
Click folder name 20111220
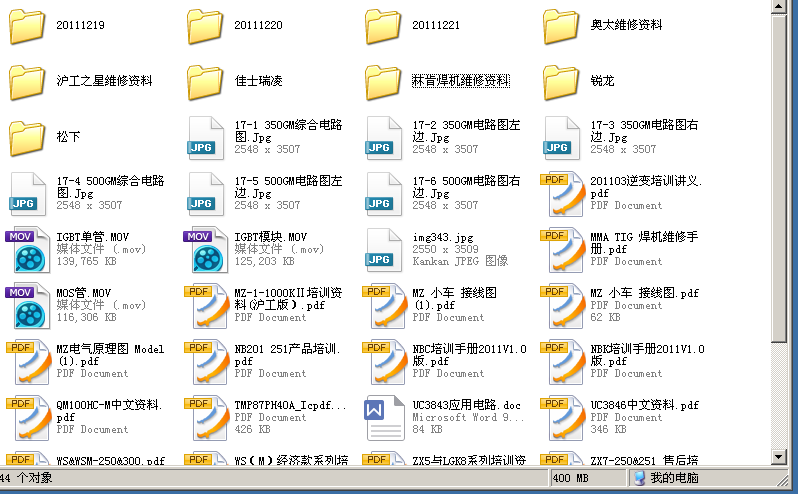pyautogui.click(x=259, y=25)
